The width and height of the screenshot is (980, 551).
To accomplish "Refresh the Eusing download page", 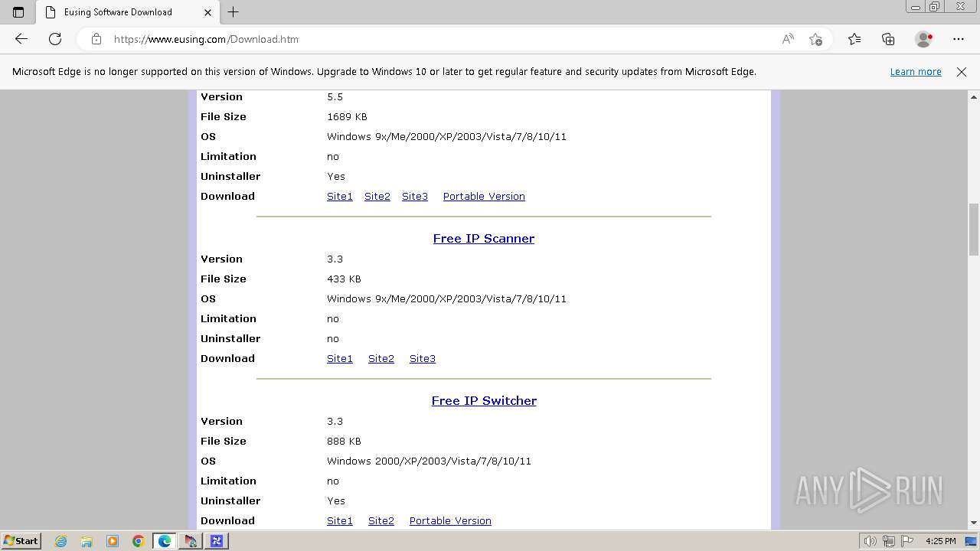I will click(55, 39).
